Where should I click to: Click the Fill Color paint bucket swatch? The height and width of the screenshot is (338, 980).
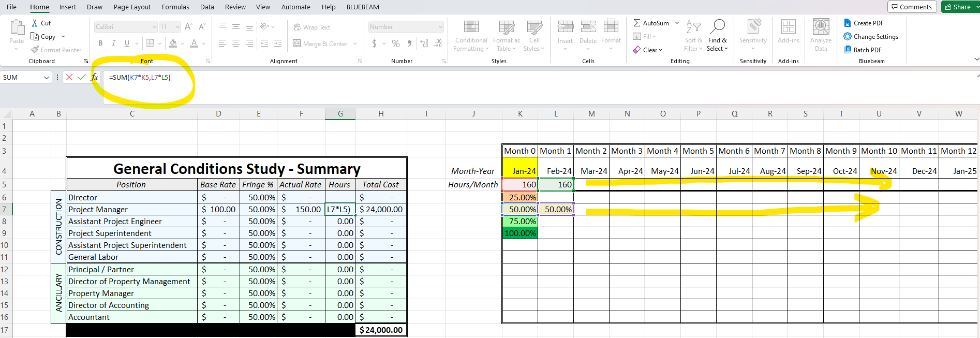[173, 43]
